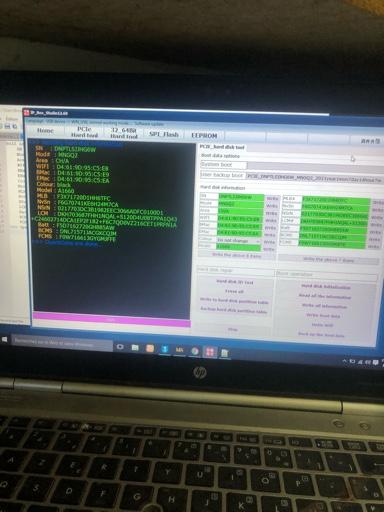
Task: Click 'Write the above 8 items' button
Action: [x=237, y=255]
